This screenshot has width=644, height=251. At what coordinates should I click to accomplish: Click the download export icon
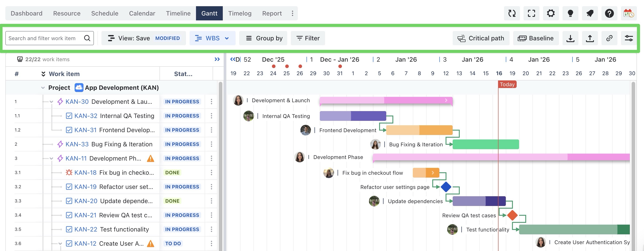pos(570,38)
